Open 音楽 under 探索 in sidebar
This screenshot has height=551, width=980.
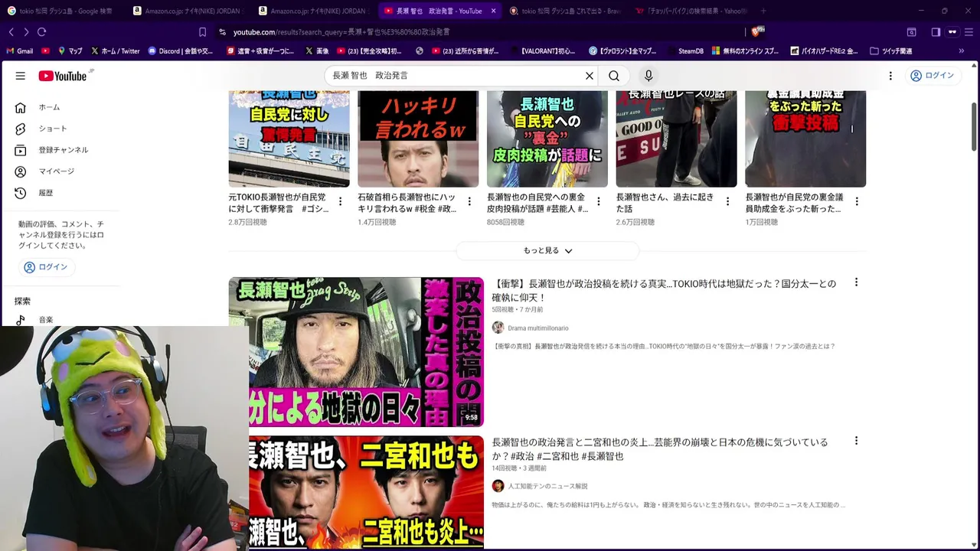point(46,320)
